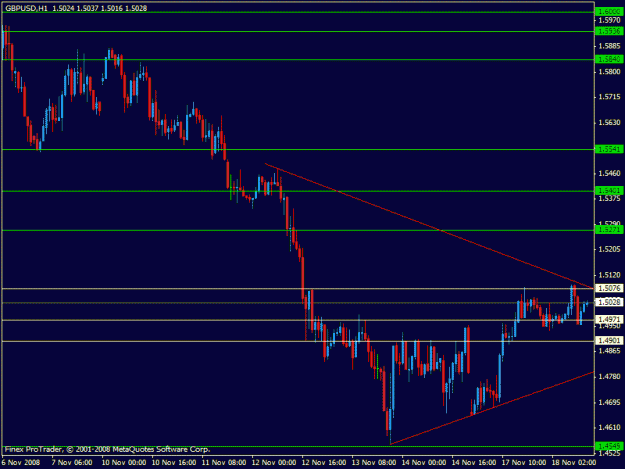Click the 12 Nov 16:00 time label

pyautogui.click(x=324, y=463)
